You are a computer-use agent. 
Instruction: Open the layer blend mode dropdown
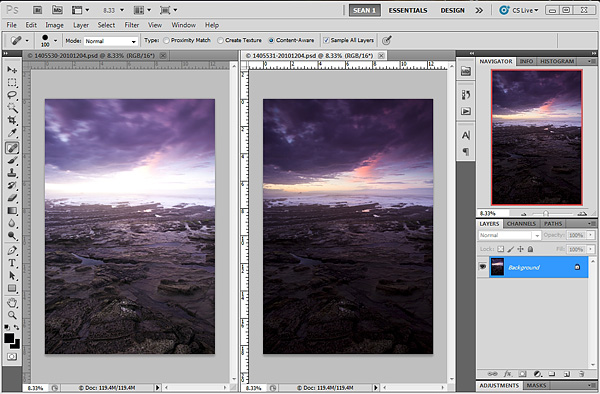(509, 235)
